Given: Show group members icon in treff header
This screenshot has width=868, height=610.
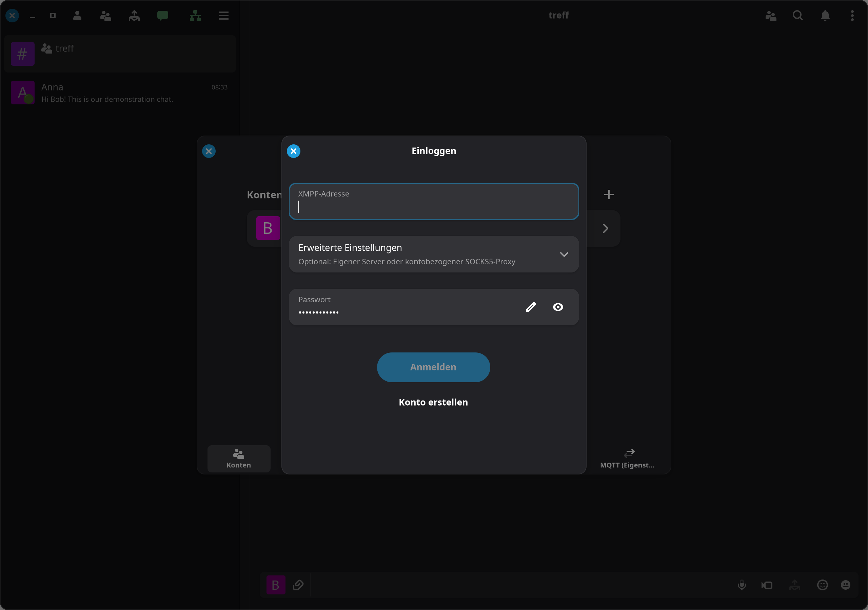Looking at the screenshot, I should tap(771, 16).
